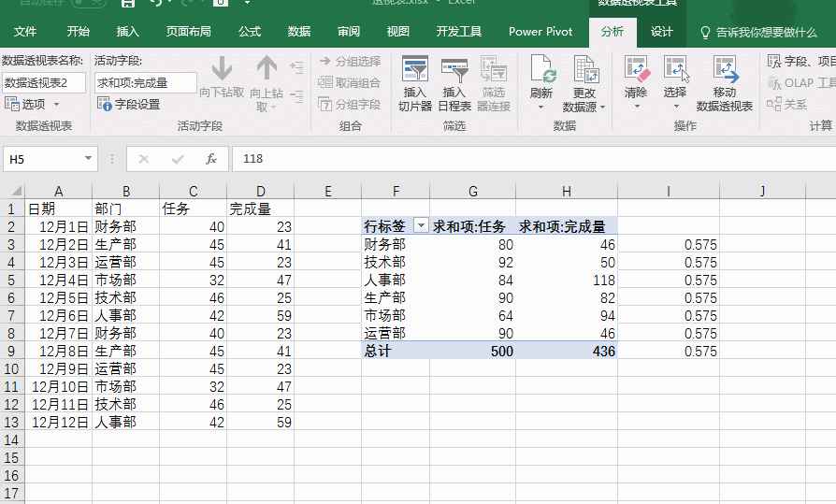Click the Insert Slicer (插入切片器) icon
Image resolution: width=836 pixels, height=504 pixels.
point(414,72)
